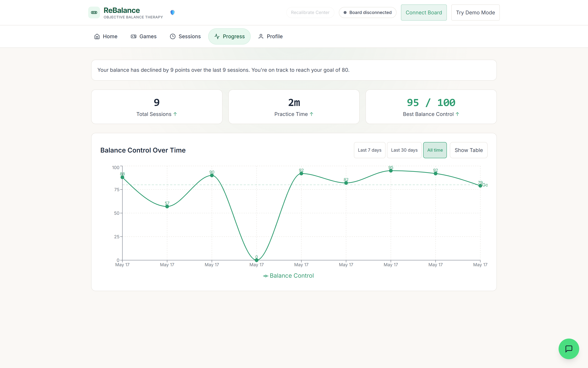The height and width of the screenshot is (368, 588).
Task: Click the Show Table button
Action: click(x=468, y=150)
